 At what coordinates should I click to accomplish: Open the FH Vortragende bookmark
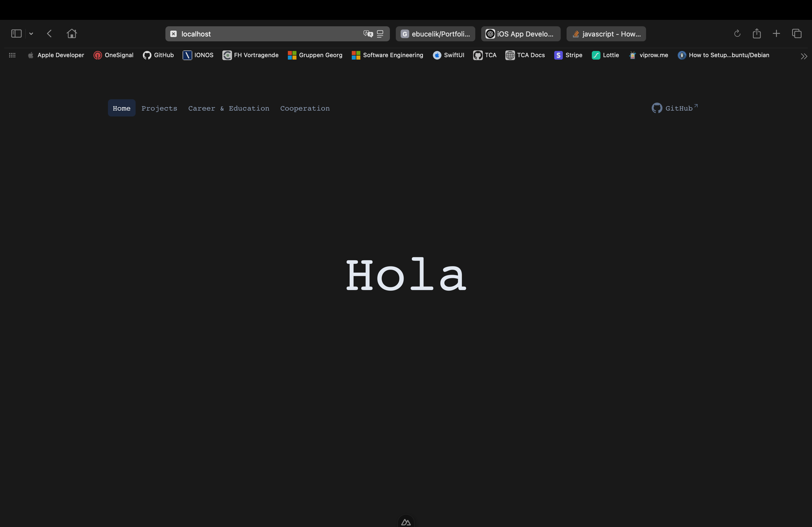[251, 55]
